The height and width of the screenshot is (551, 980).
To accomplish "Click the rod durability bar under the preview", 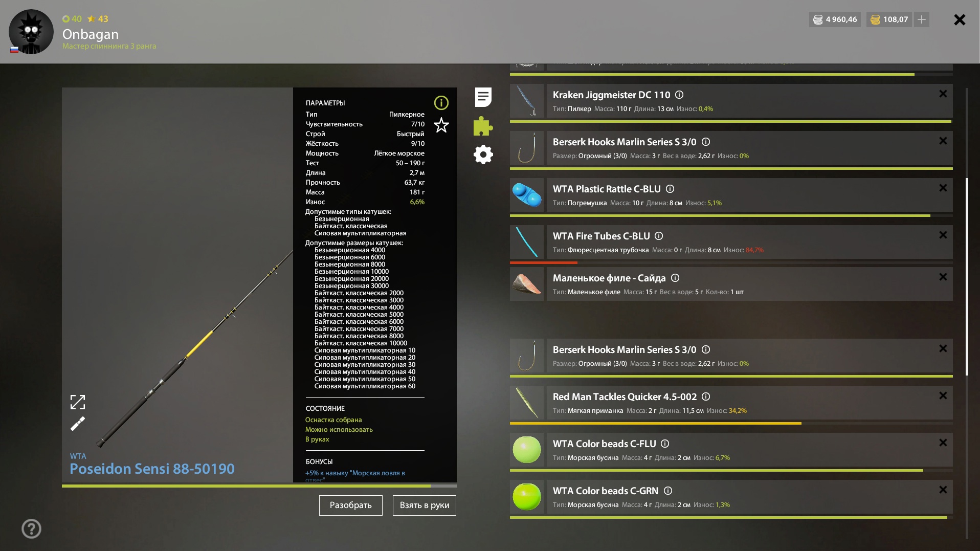I will coord(259,486).
